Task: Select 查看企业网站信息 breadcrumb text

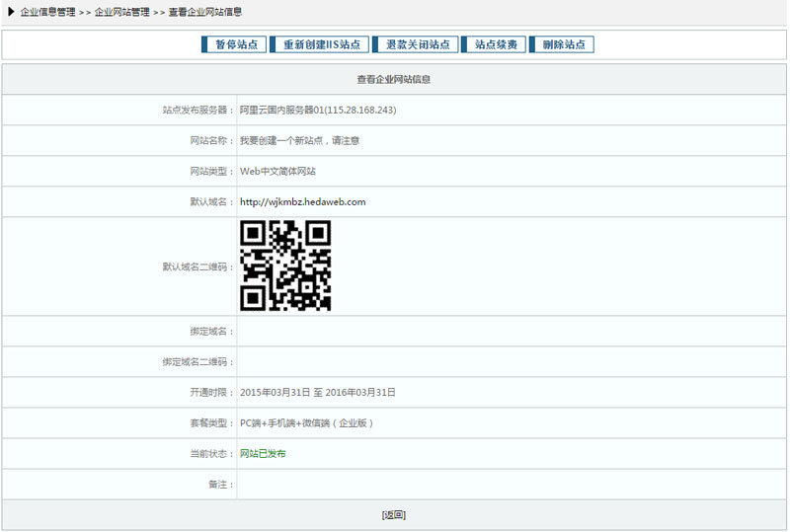Action: [205, 12]
